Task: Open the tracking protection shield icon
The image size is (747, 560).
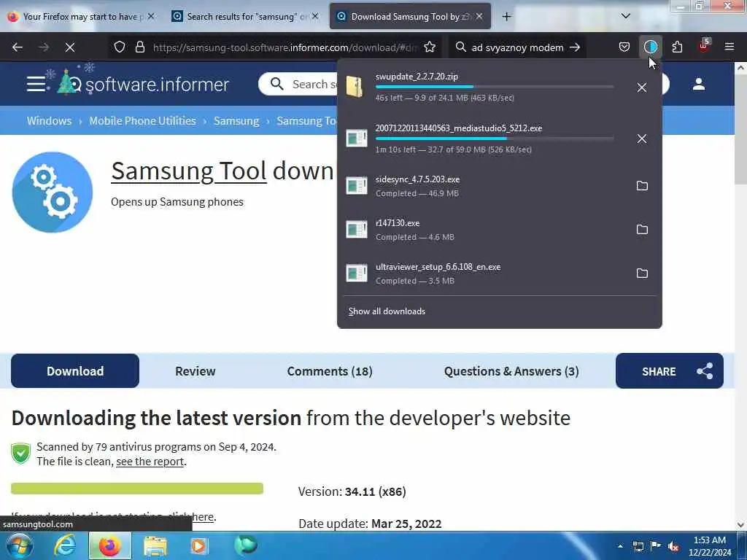Action: click(120, 47)
